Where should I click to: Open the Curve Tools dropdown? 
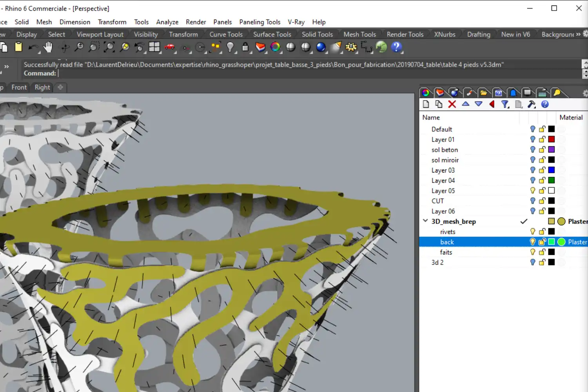(226, 34)
